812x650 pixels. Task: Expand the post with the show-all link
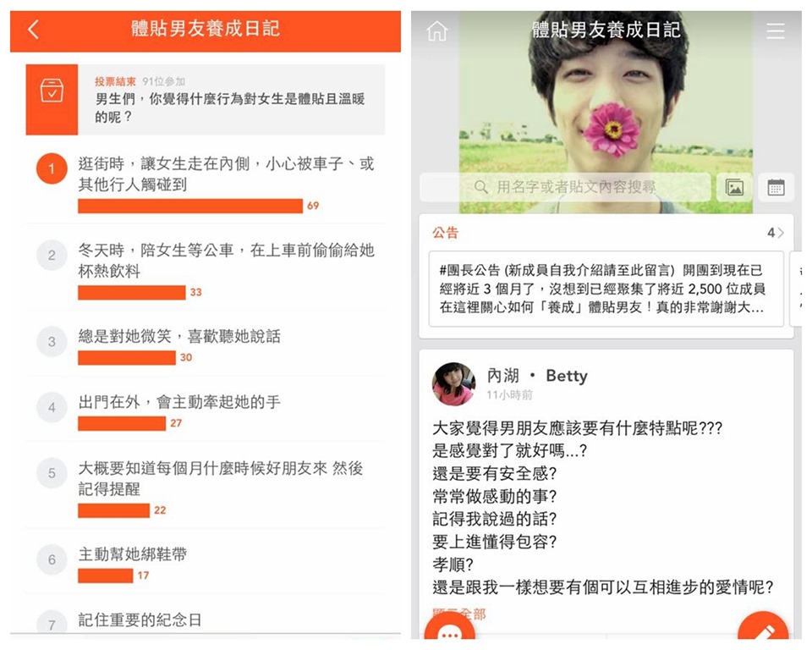(x=458, y=614)
